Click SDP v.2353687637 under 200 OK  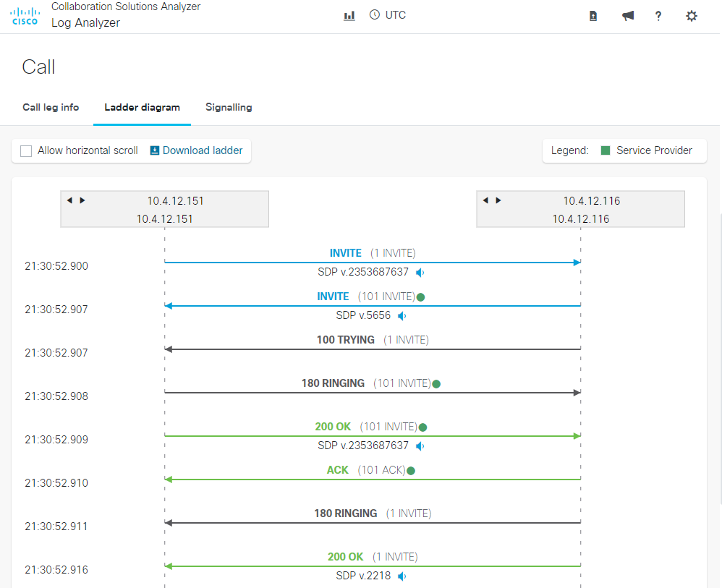[x=363, y=446]
